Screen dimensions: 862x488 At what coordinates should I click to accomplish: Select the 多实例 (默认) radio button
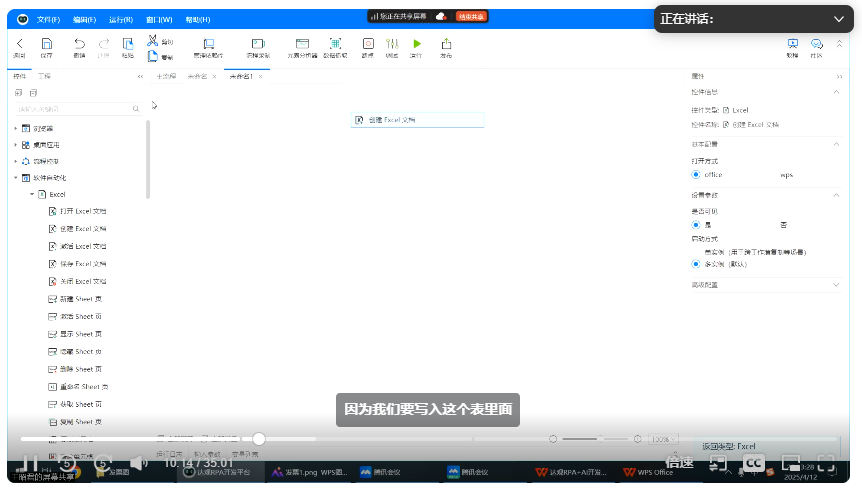pos(696,264)
